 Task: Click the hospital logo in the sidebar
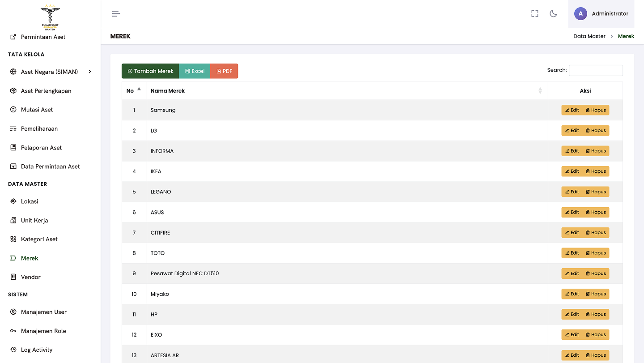[x=50, y=17]
